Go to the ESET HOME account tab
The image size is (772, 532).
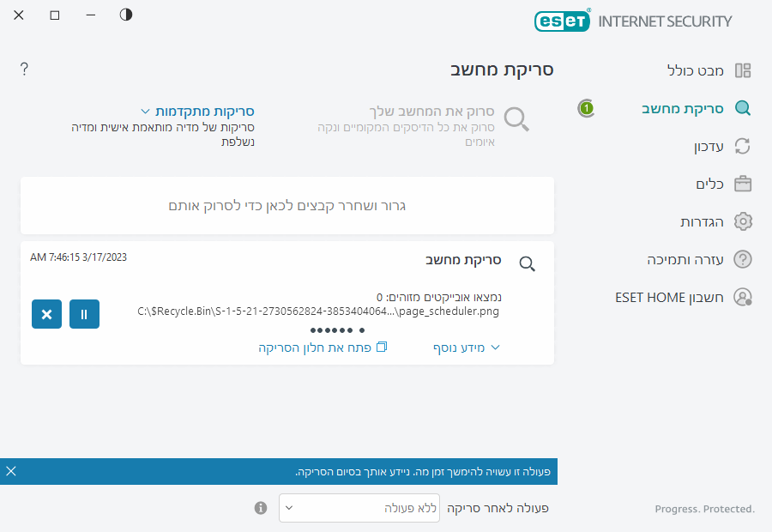click(670, 297)
